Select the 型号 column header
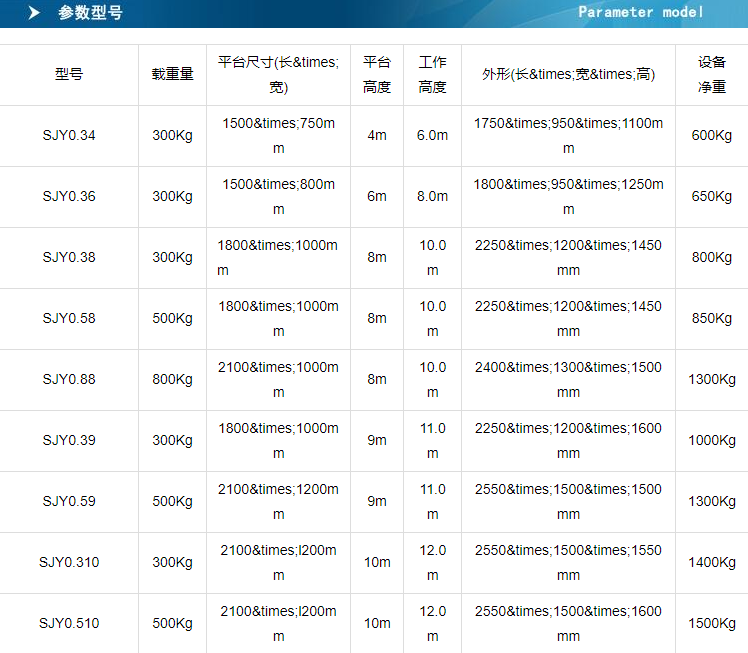 (69, 74)
